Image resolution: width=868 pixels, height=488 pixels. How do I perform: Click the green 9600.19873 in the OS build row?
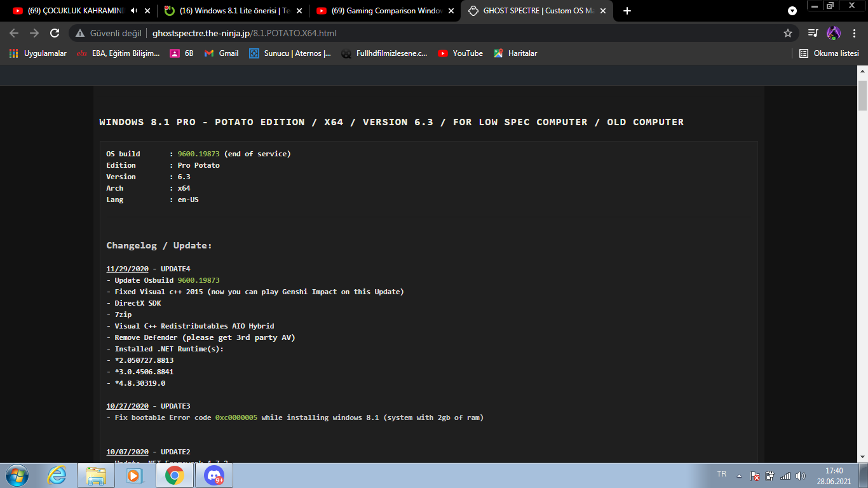[199, 154]
